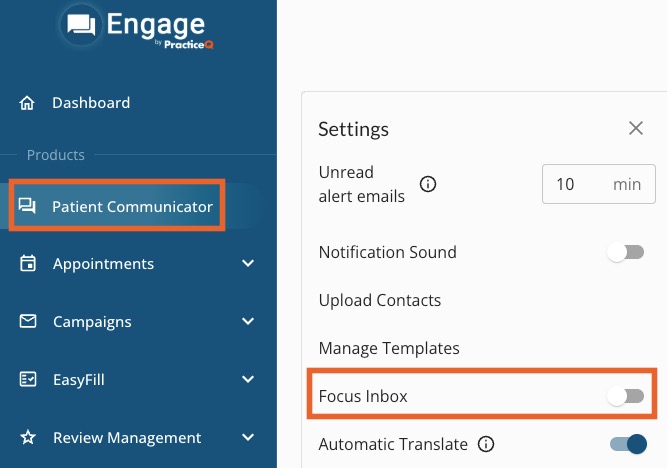
Task: Click the Campaigns envelope icon
Action: pyautogui.click(x=28, y=321)
